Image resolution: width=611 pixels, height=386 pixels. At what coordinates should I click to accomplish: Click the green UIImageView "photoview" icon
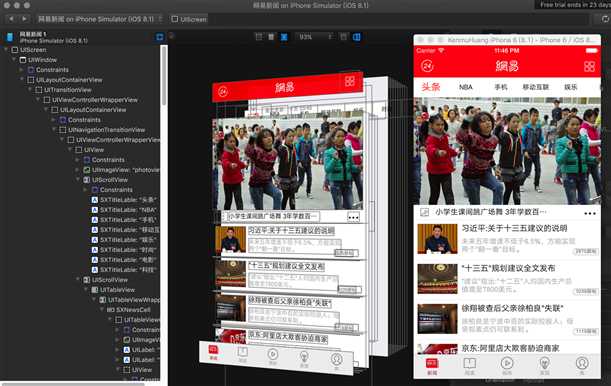(x=87, y=170)
